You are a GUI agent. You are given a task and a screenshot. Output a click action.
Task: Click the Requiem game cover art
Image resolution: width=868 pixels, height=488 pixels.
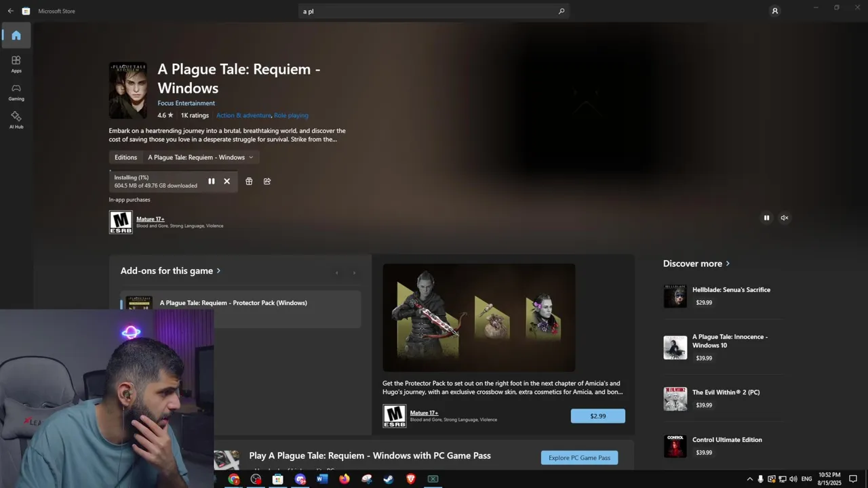click(x=128, y=90)
